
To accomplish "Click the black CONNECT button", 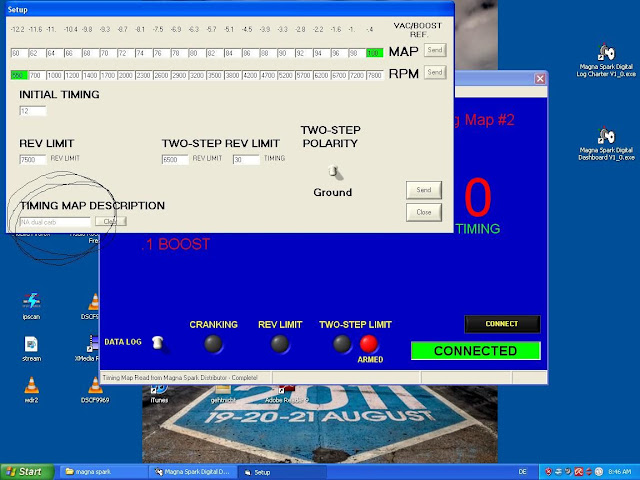I will (502, 324).
